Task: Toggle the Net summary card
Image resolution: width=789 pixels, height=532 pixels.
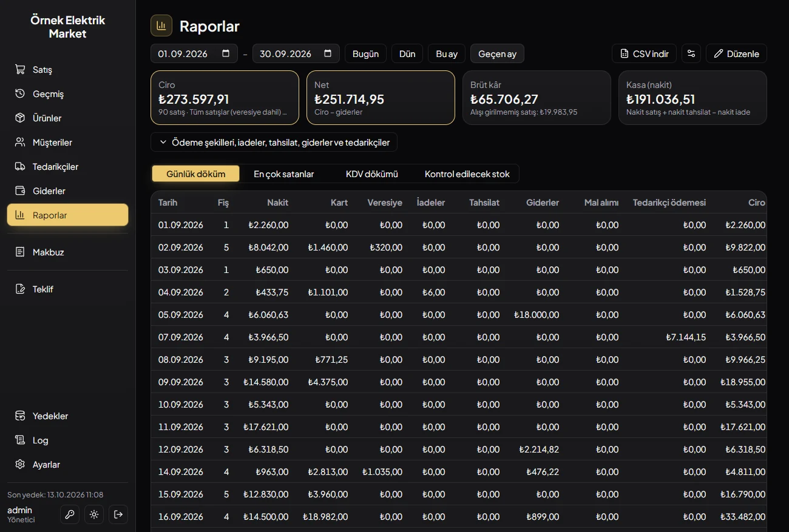Action: pyautogui.click(x=381, y=98)
